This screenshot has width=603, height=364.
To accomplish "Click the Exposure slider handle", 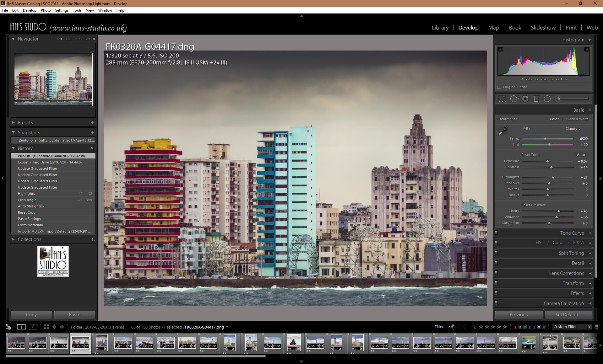I will tap(547, 161).
